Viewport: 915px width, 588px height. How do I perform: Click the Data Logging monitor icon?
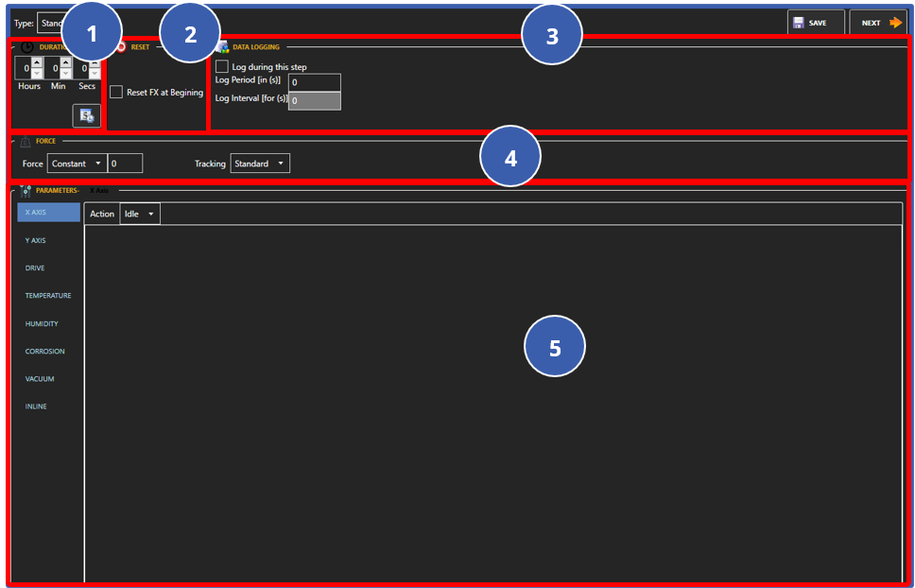(x=222, y=48)
